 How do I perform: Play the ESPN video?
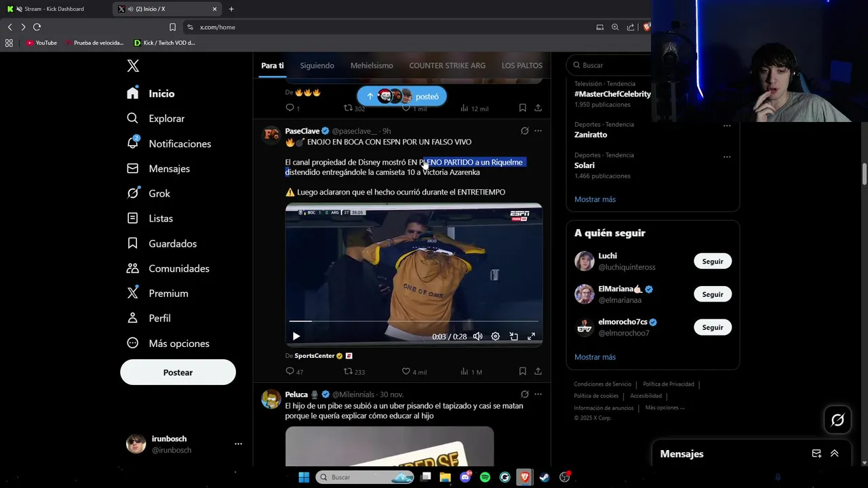(x=296, y=336)
